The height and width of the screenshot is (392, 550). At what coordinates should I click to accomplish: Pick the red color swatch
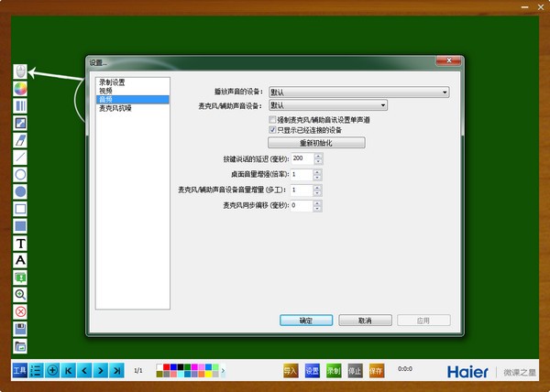(166, 366)
